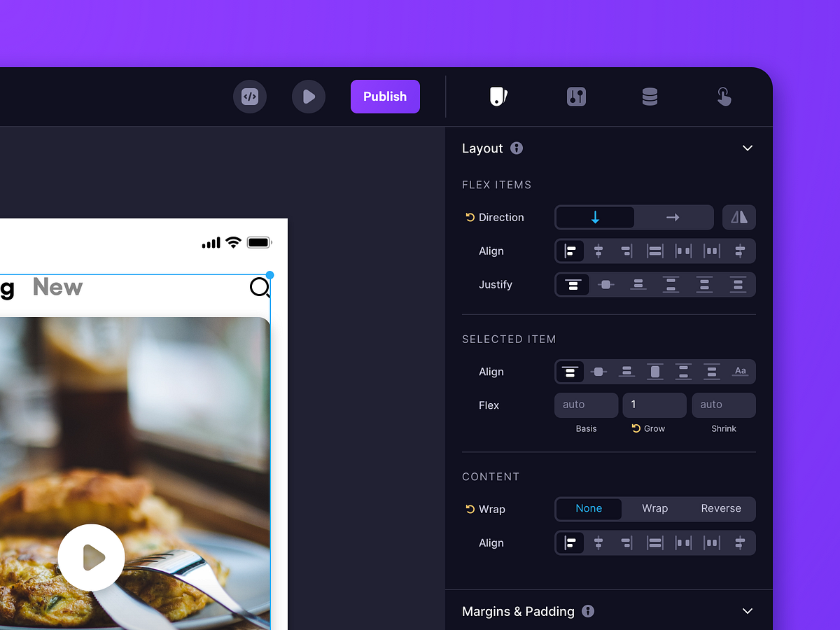Image resolution: width=840 pixels, height=630 pixels.
Task: Set content Wrap to Wrap
Action: pos(654,509)
